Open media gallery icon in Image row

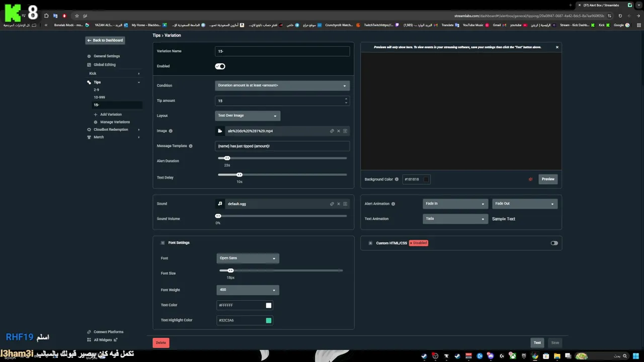click(x=345, y=131)
